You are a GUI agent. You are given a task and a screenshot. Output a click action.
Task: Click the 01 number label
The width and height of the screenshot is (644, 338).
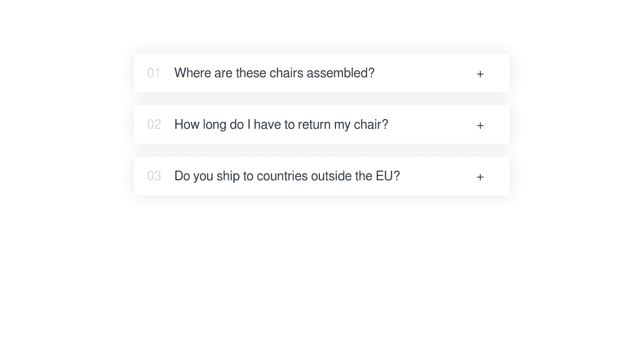[153, 73]
